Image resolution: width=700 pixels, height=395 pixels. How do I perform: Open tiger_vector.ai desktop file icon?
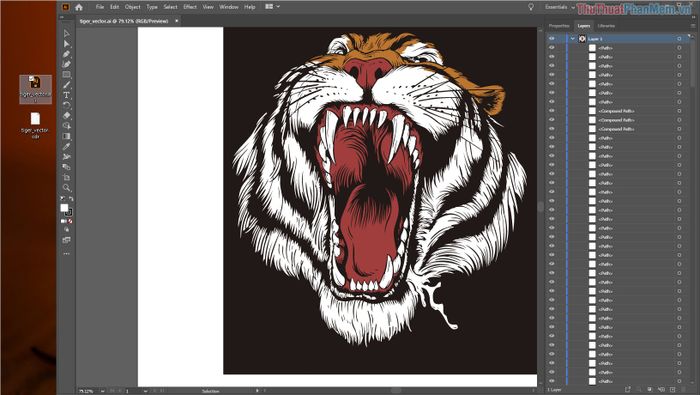pyautogui.click(x=35, y=89)
